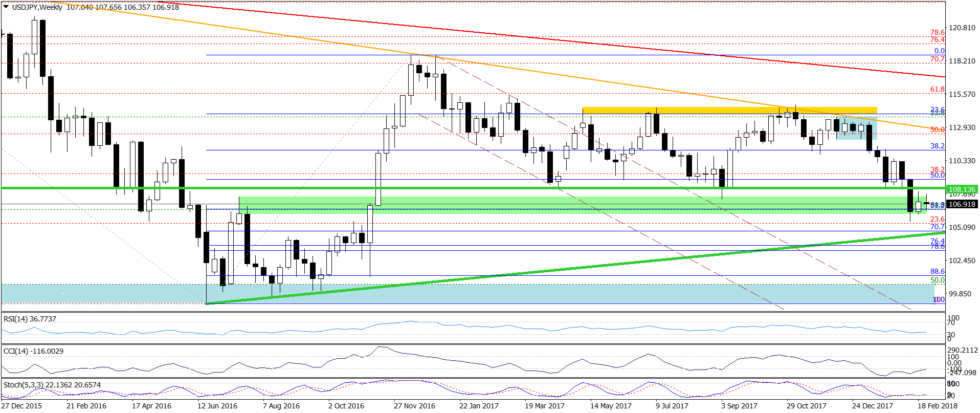Click the 27 Dec 2015 date label
The image size is (980, 413).
pyautogui.click(x=21, y=406)
